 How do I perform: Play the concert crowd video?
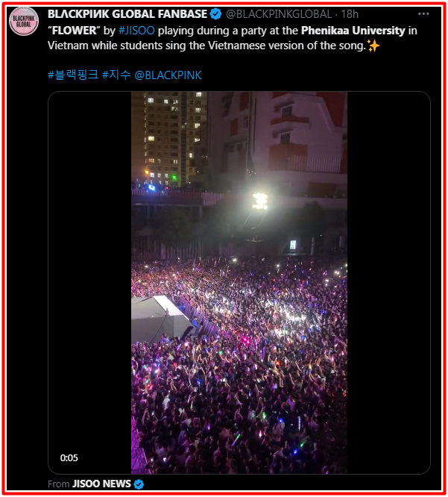click(x=239, y=283)
